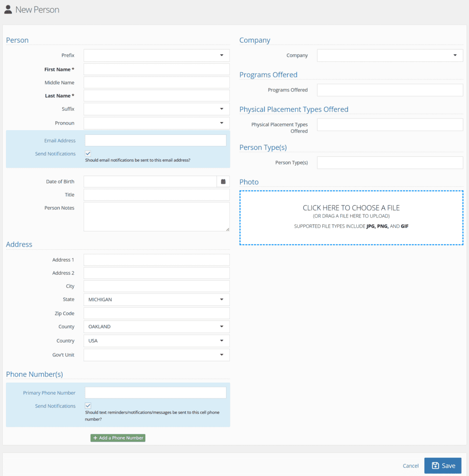Open the Gov't Unit dropdown

coord(156,355)
